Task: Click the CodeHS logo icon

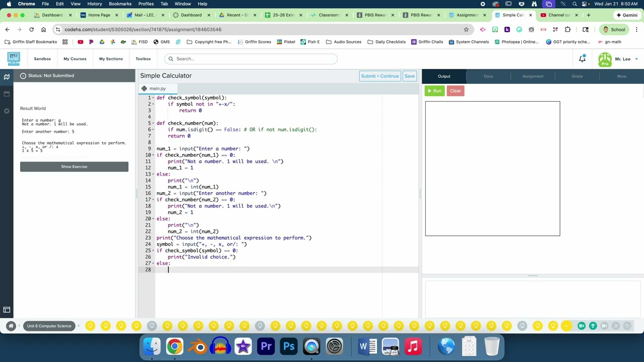Action: click(x=14, y=59)
